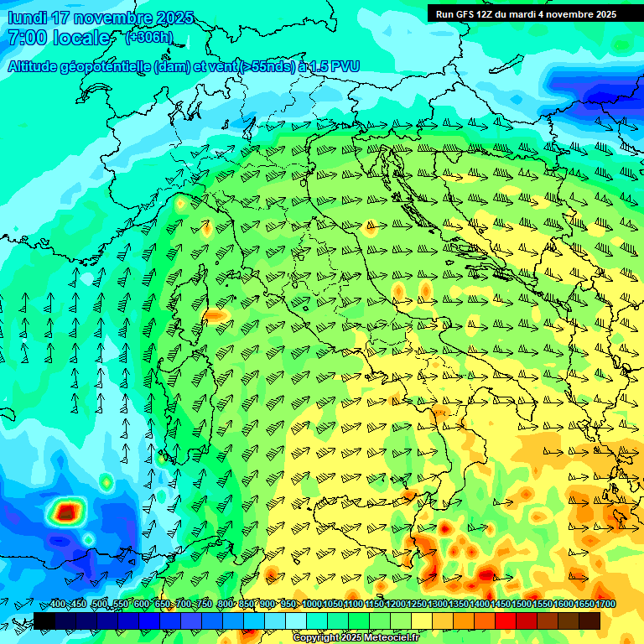
Task: Choose the bright yellow swatch in the legend
Action: click(x=422, y=621)
